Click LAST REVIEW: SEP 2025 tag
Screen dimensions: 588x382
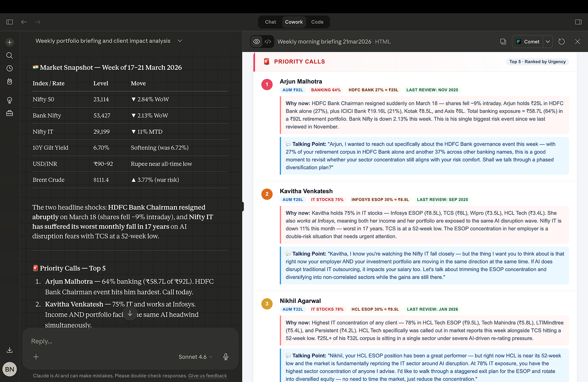coord(443,200)
